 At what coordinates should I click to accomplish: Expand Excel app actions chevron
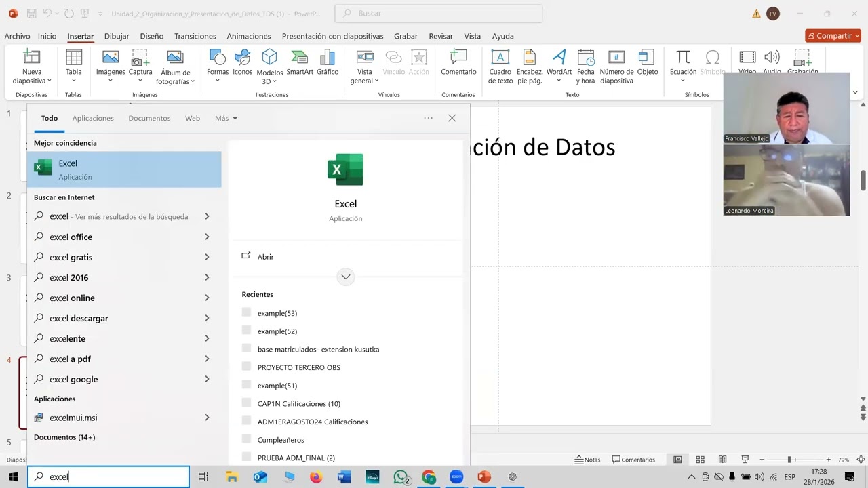346,277
